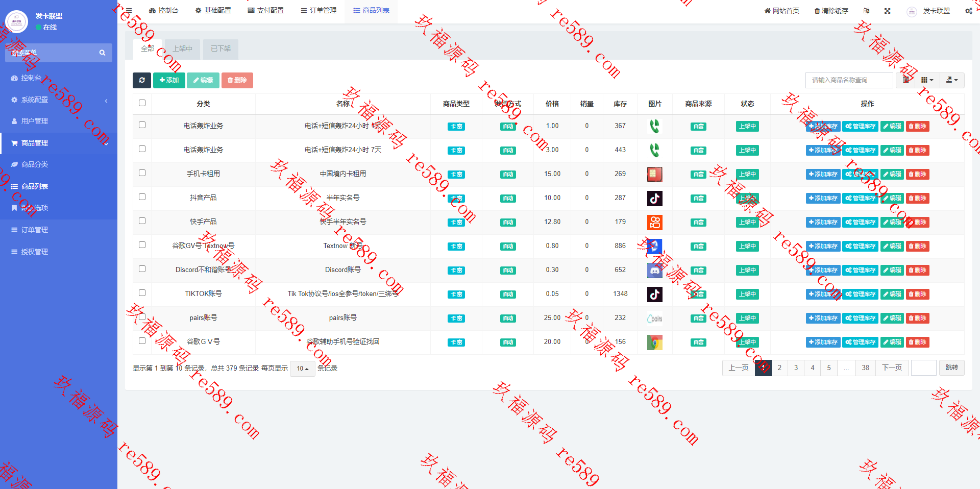Open the Kuaishou image in the 快手产品 row

coord(655,222)
